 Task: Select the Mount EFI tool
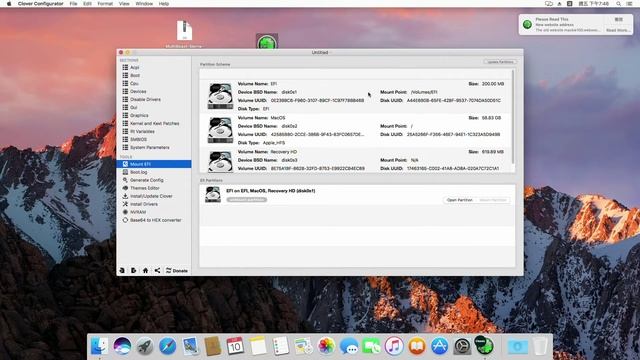coord(153,164)
